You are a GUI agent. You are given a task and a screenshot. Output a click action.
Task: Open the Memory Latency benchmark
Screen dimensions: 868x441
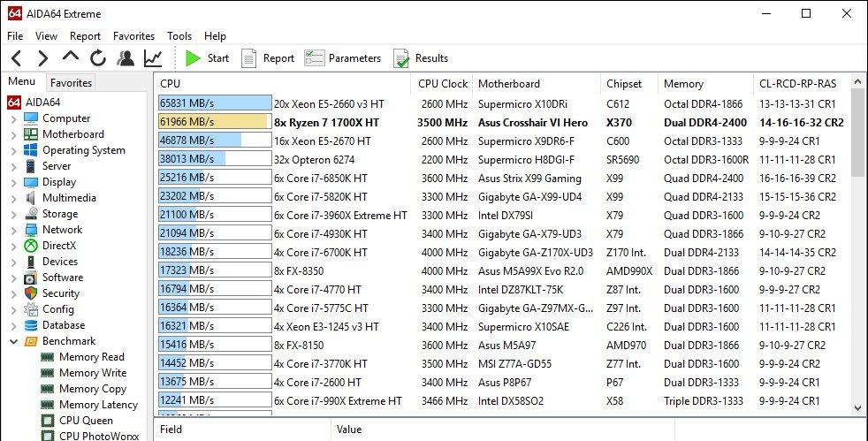(x=98, y=406)
